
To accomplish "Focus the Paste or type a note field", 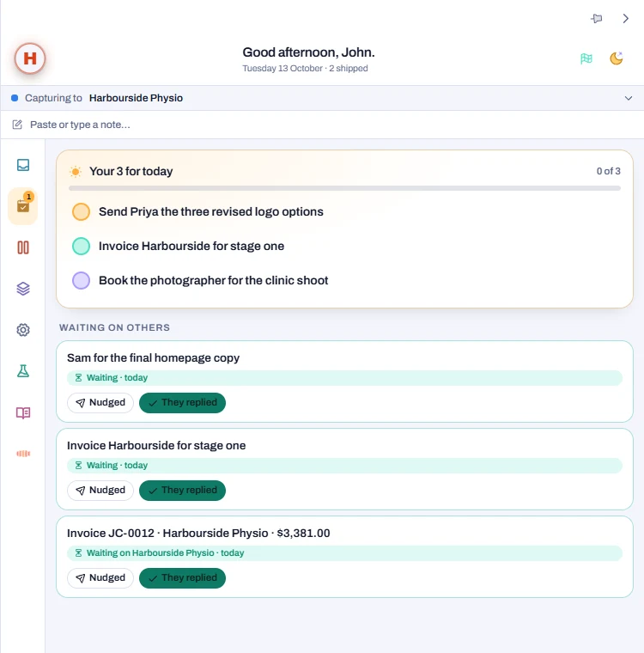I will tap(322, 125).
